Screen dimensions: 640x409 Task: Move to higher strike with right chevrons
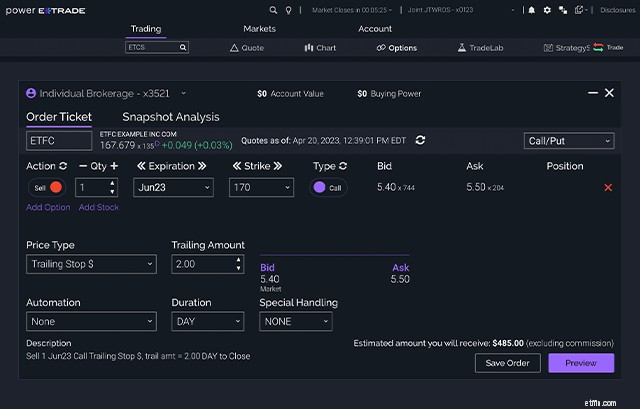coord(278,166)
